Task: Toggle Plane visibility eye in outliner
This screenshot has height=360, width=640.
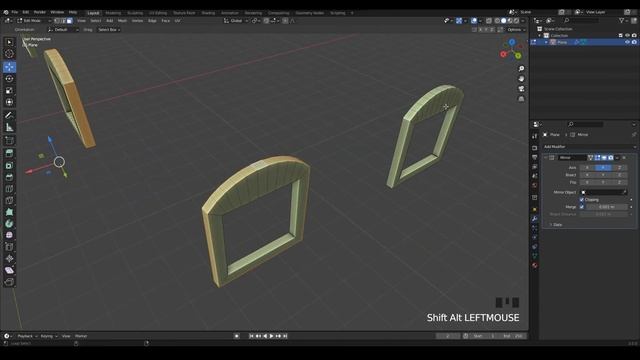Action: 627,42
